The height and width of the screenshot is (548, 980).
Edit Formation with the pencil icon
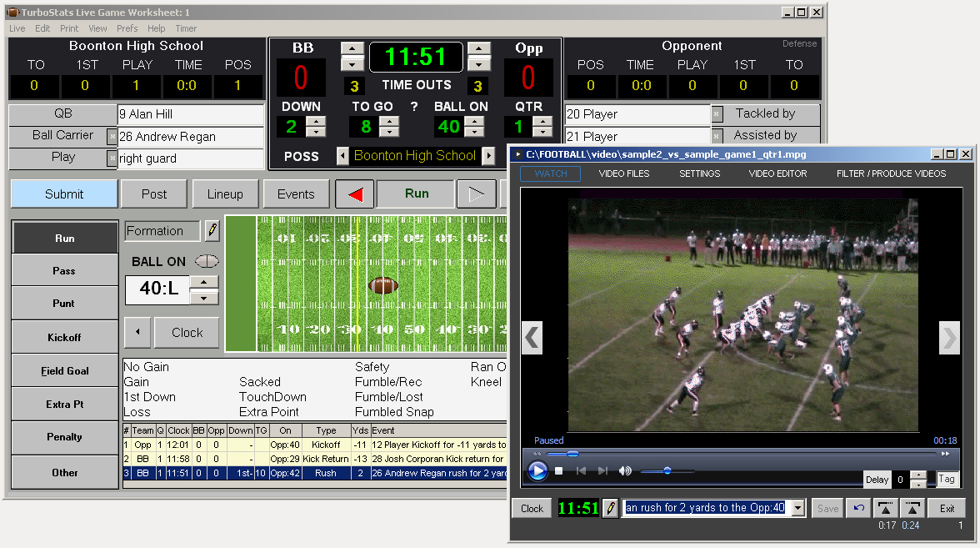pos(212,230)
